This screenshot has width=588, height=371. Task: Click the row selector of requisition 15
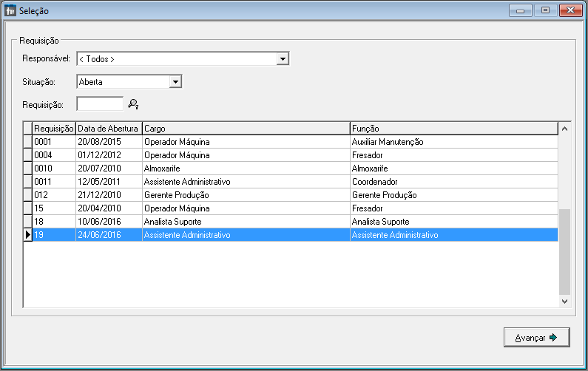pyautogui.click(x=28, y=208)
